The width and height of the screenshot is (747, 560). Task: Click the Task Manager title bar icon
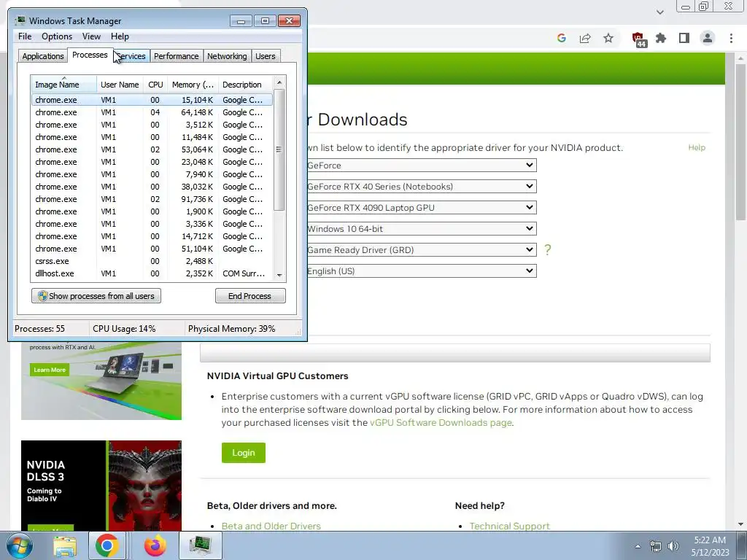[x=20, y=20]
